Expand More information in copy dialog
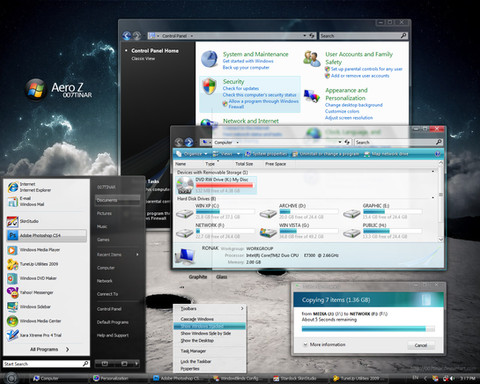 tap(324, 344)
